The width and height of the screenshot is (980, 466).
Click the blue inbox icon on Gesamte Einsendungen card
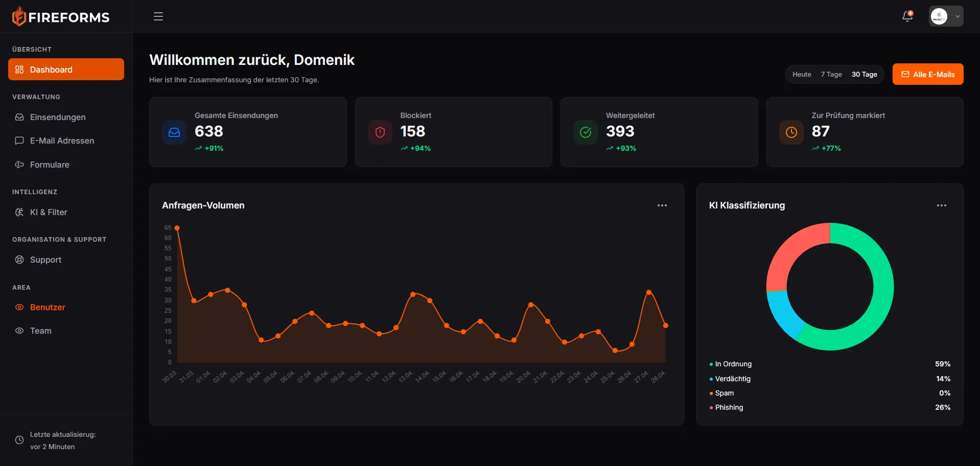[174, 132]
